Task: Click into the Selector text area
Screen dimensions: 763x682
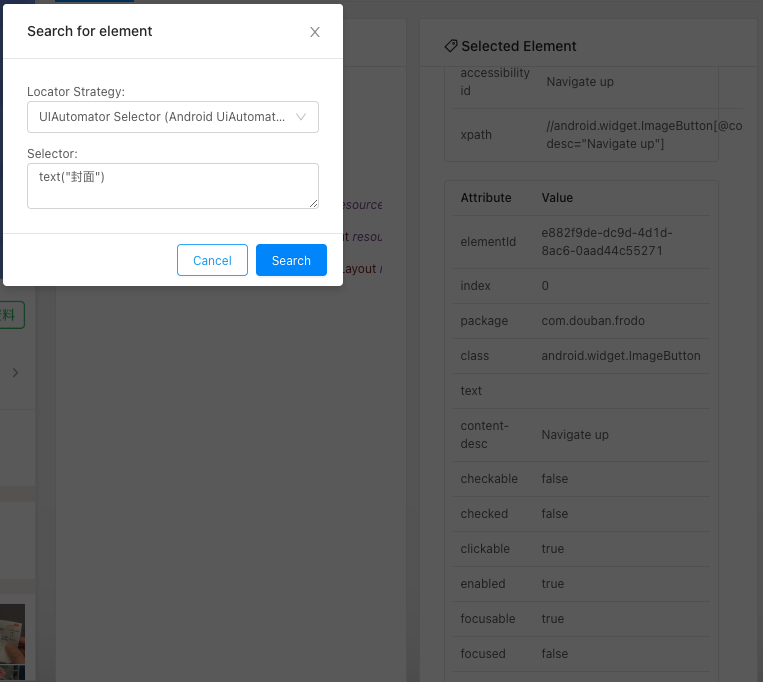Action: pos(172,186)
